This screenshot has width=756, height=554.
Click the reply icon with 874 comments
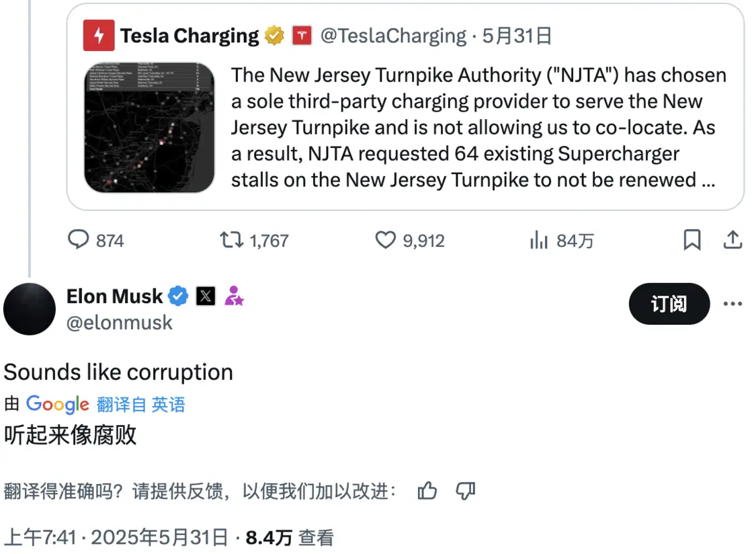(x=79, y=240)
